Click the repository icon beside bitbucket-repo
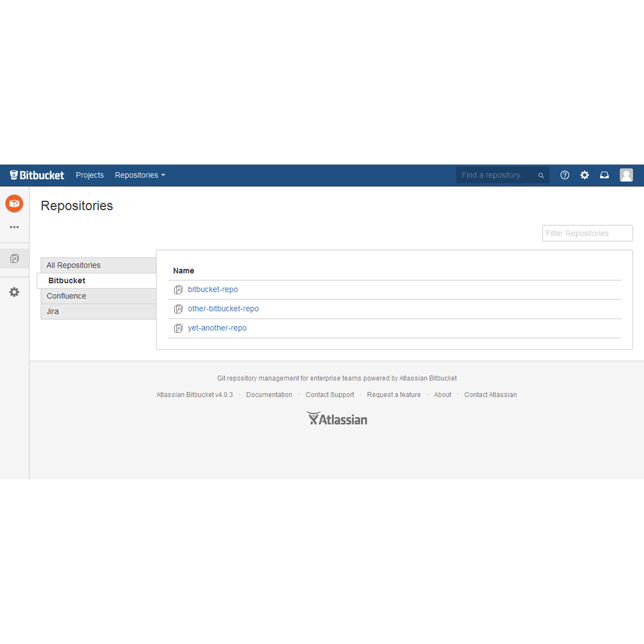This screenshot has width=644, height=644. tap(178, 289)
